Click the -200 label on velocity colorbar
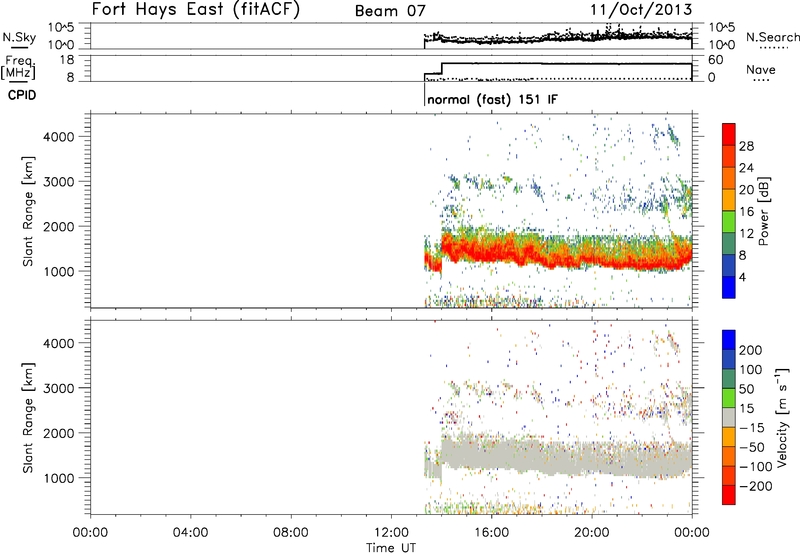Image resolution: width=800 pixels, height=554 pixels. 755,486
